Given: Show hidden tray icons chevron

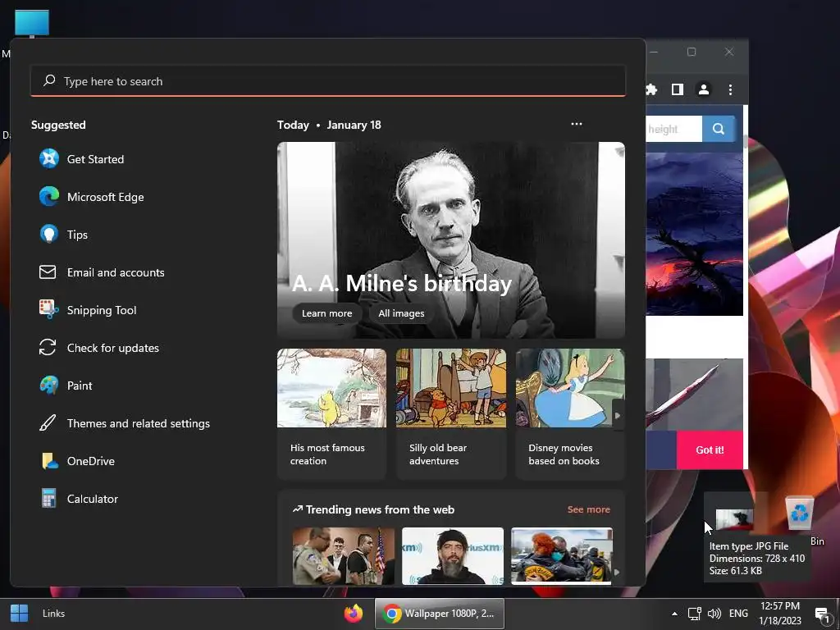Looking at the screenshot, I should 674,614.
